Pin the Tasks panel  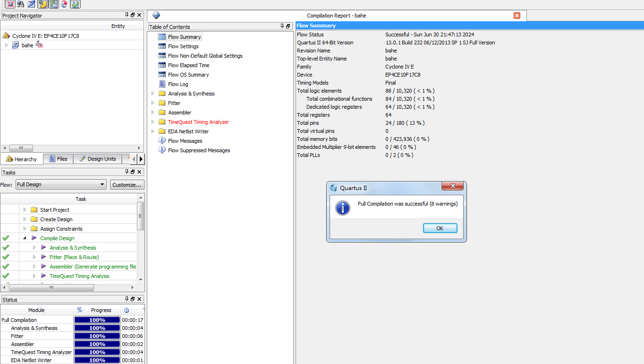[x=127, y=172]
